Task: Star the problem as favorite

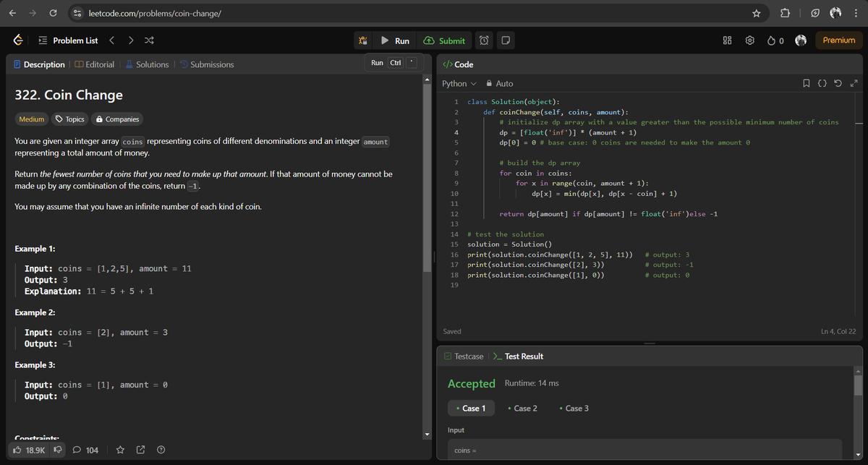Action: (121, 451)
